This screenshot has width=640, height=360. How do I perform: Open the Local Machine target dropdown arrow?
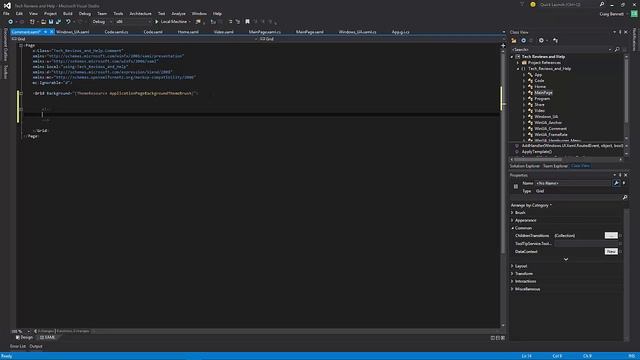point(190,22)
